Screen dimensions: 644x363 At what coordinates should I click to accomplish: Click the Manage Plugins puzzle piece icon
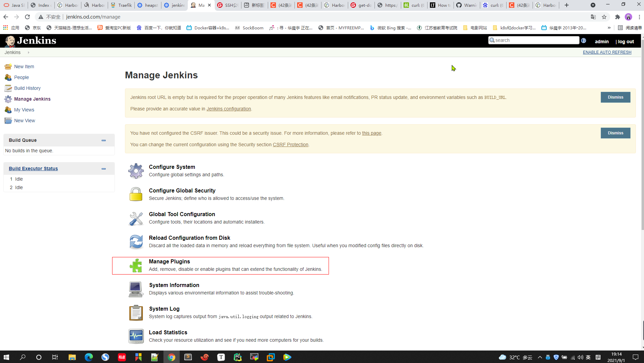pos(136,265)
